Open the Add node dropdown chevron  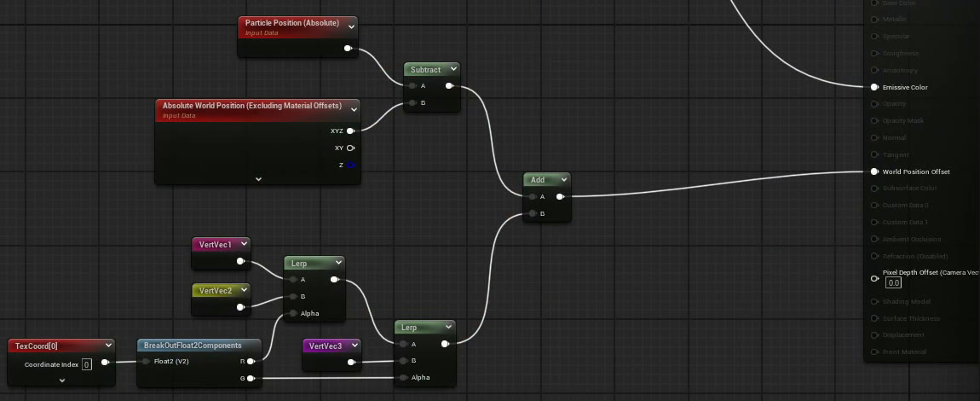click(x=564, y=179)
